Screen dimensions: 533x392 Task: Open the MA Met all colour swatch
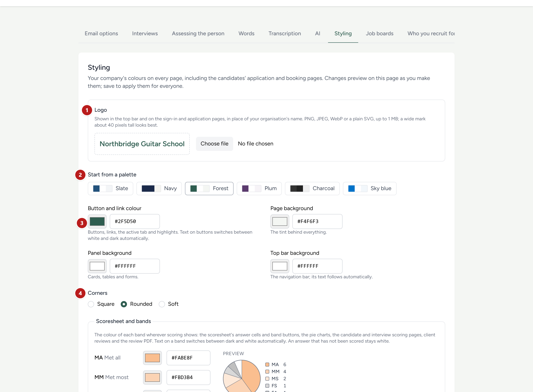click(152, 358)
